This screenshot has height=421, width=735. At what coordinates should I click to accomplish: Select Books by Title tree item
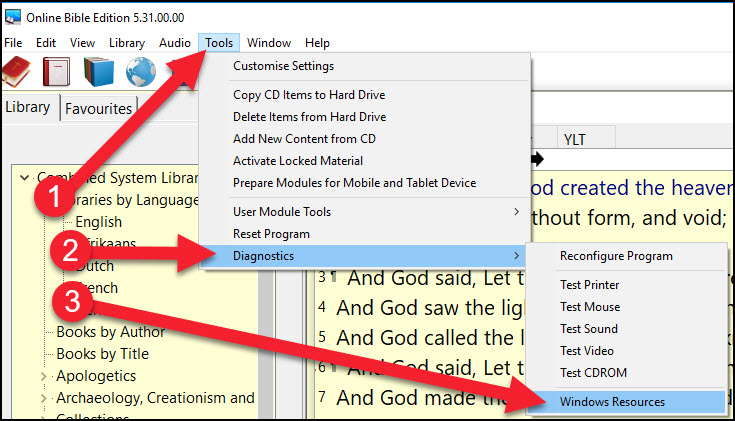pyautogui.click(x=103, y=354)
